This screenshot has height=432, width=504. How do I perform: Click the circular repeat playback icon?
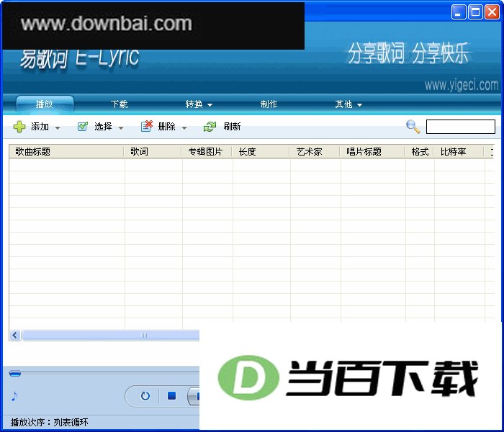coord(145,396)
